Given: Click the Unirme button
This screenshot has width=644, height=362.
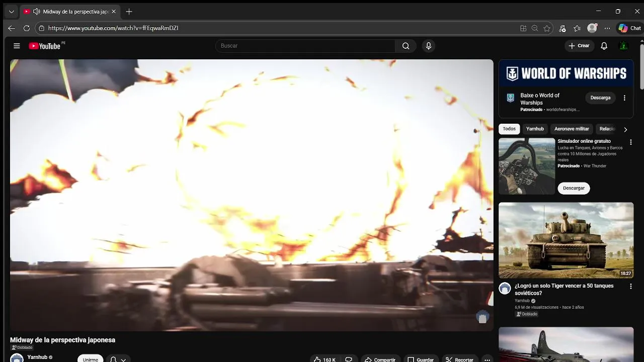Looking at the screenshot, I should pos(91,359).
